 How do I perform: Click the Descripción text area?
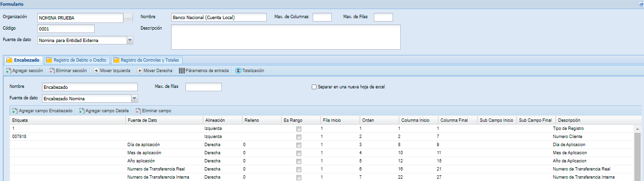(x=286, y=37)
